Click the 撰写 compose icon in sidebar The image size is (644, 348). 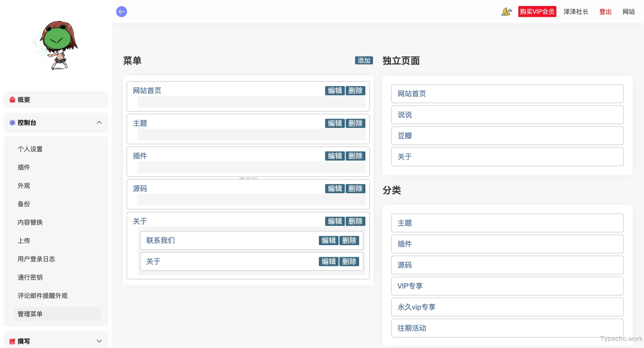pyautogui.click(x=12, y=341)
